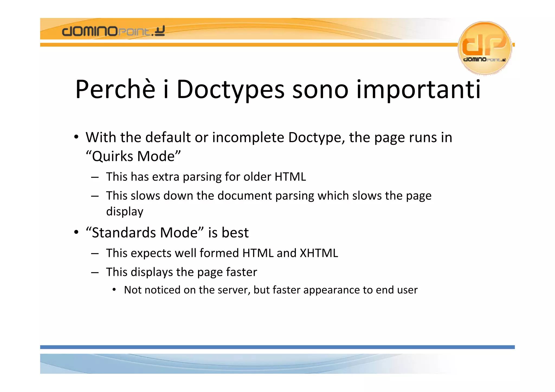Click the bullet 'With the default or incomplete Doctype'
Screen dimensions: 555x392
point(269,137)
